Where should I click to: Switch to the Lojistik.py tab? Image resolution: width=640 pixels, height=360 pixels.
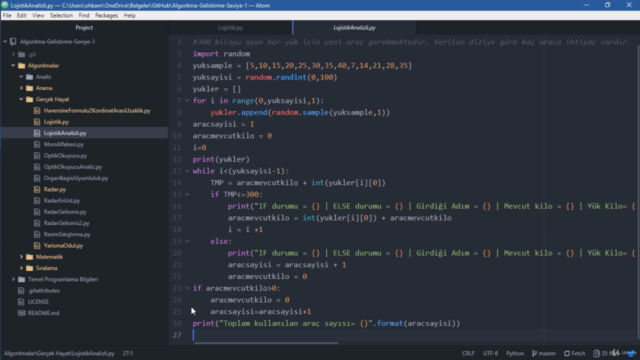coord(230,28)
